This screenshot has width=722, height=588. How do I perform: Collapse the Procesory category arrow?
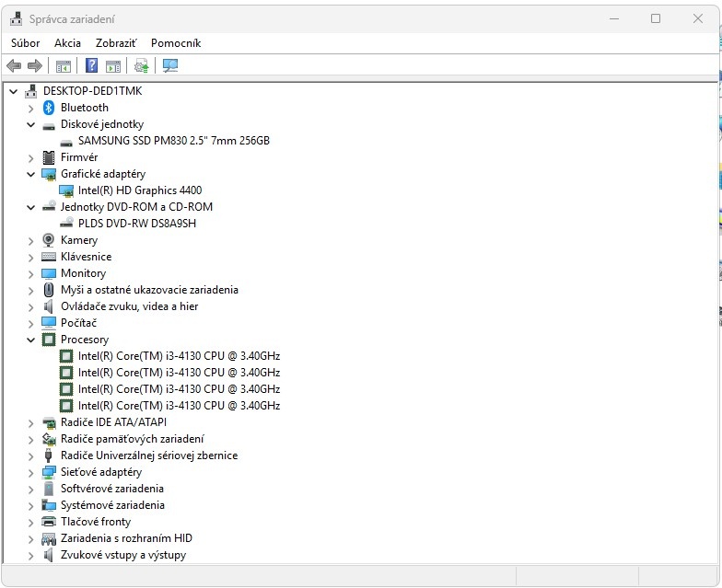(31, 340)
